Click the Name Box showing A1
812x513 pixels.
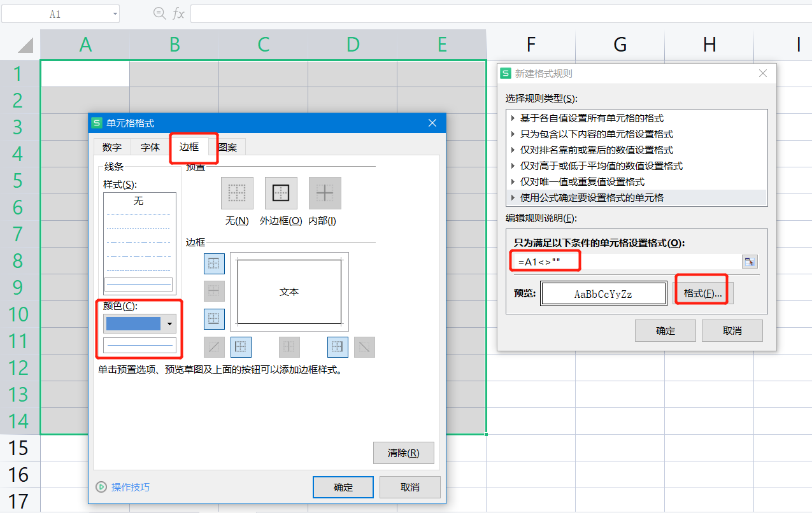pos(55,13)
